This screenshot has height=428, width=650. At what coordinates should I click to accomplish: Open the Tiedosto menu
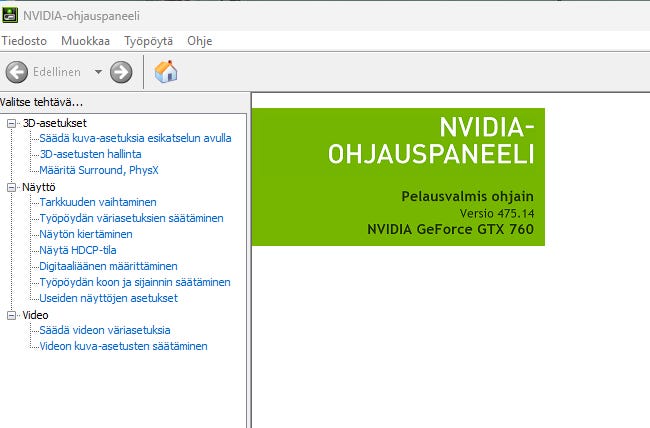[x=24, y=41]
